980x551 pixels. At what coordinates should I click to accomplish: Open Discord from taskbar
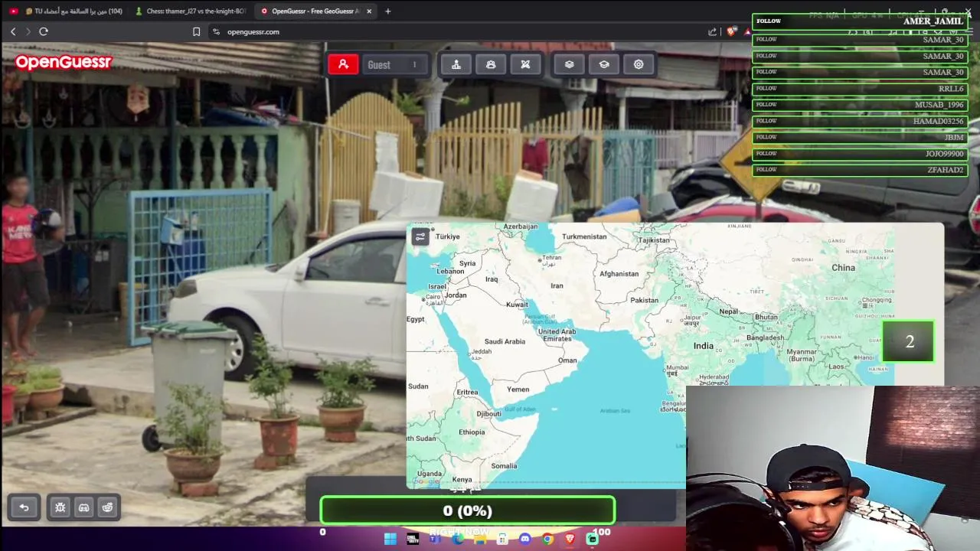[x=524, y=539]
